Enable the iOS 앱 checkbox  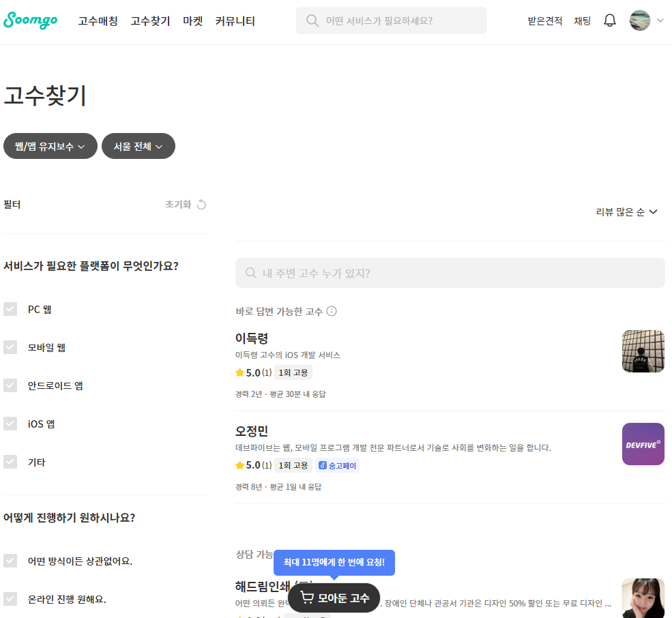(x=10, y=424)
